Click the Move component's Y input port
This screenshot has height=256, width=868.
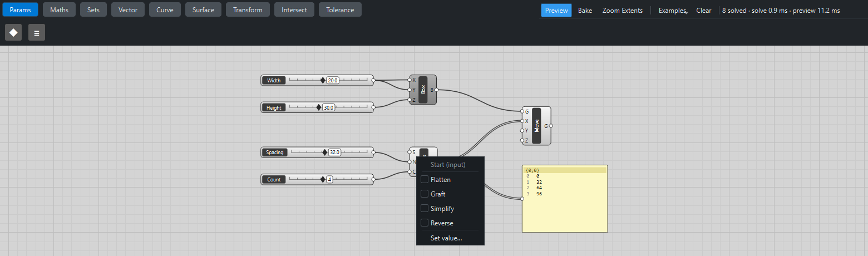coord(522,131)
